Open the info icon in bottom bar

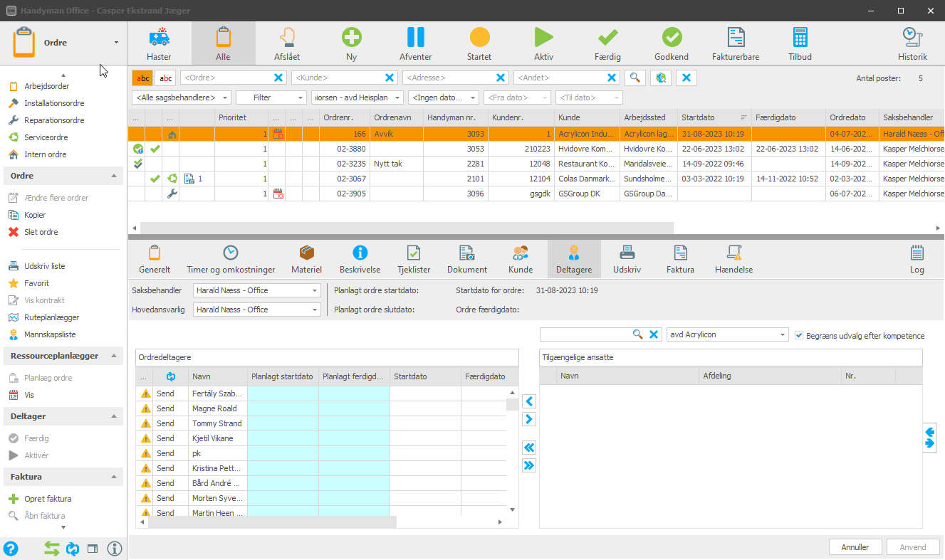[115, 549]
